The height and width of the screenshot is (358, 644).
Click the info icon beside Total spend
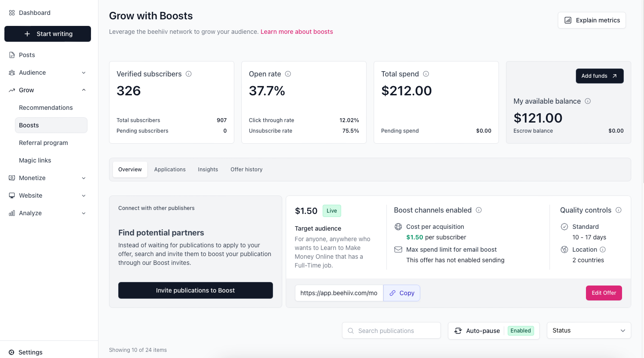click(x=426, y=74)
